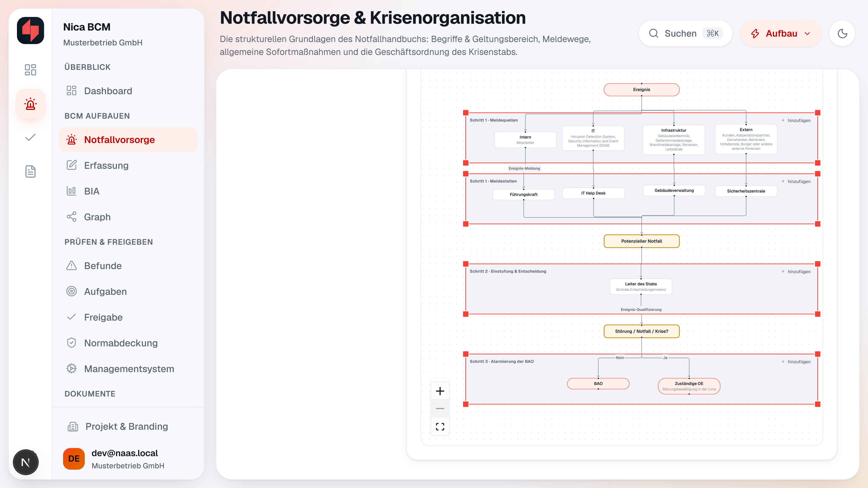Click the Nein branch label

click(620, 358)
